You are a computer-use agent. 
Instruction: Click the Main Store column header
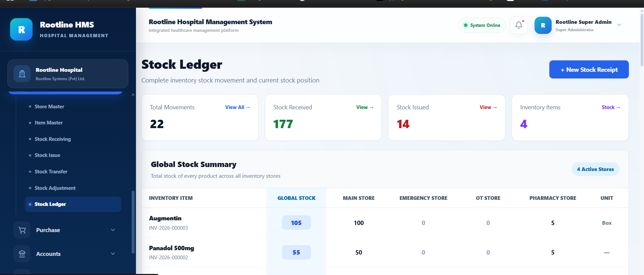point(359,198)
